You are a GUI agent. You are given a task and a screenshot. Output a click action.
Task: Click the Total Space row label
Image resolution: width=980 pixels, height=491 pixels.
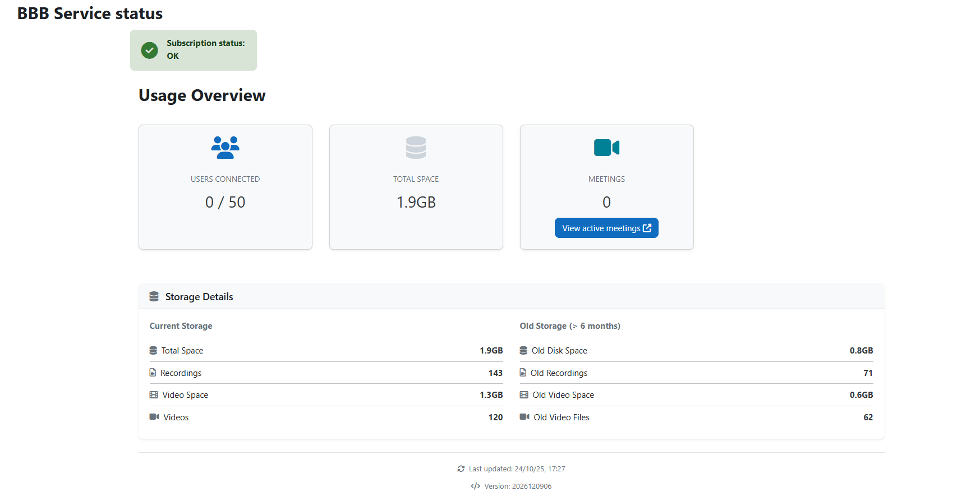[182, 351]
